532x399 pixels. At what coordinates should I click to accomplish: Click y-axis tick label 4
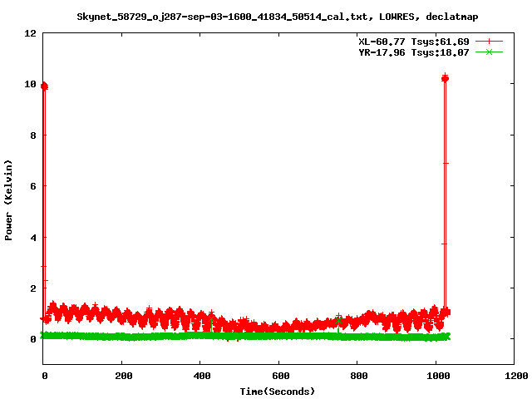point(33,238)
